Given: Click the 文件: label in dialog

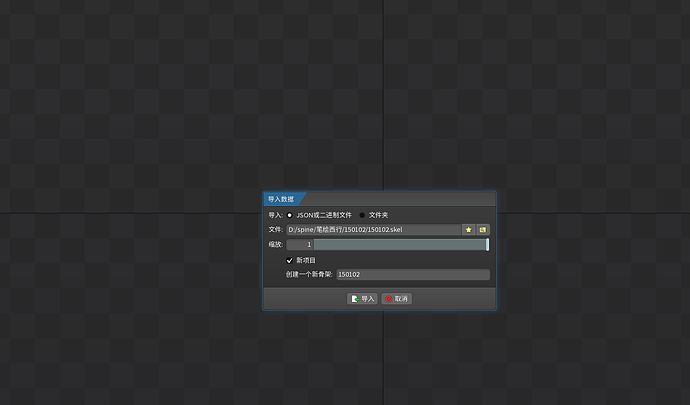Looking at the screenshot, I should (x=275, y=230).
